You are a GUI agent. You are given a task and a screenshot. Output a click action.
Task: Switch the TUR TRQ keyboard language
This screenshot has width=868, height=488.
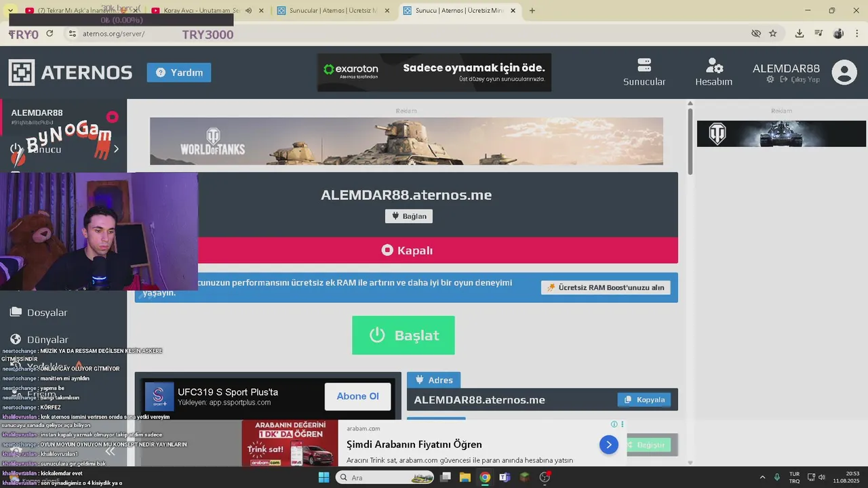click(794, 477)
